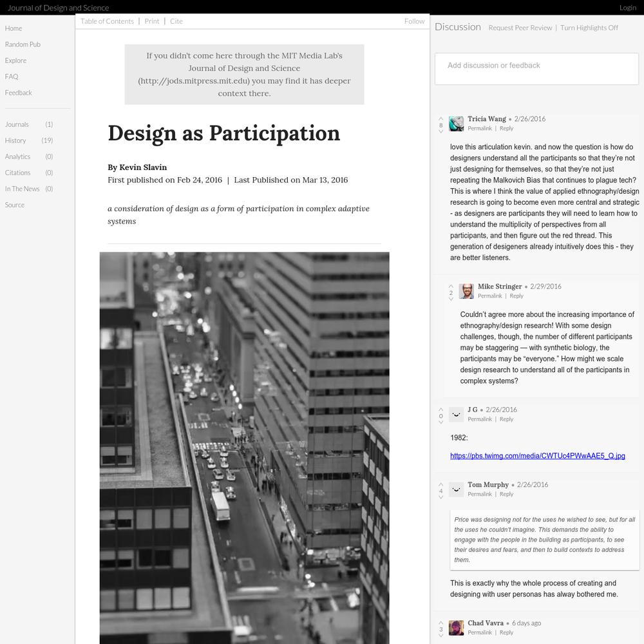644x644 pixels.
Task: Open In The News section
Action: click(29, 189)
